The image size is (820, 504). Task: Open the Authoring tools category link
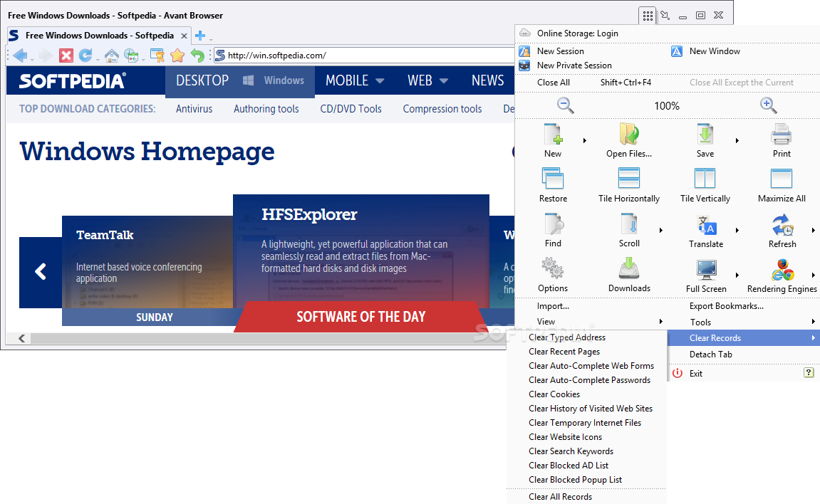click(x=266, y=109)
